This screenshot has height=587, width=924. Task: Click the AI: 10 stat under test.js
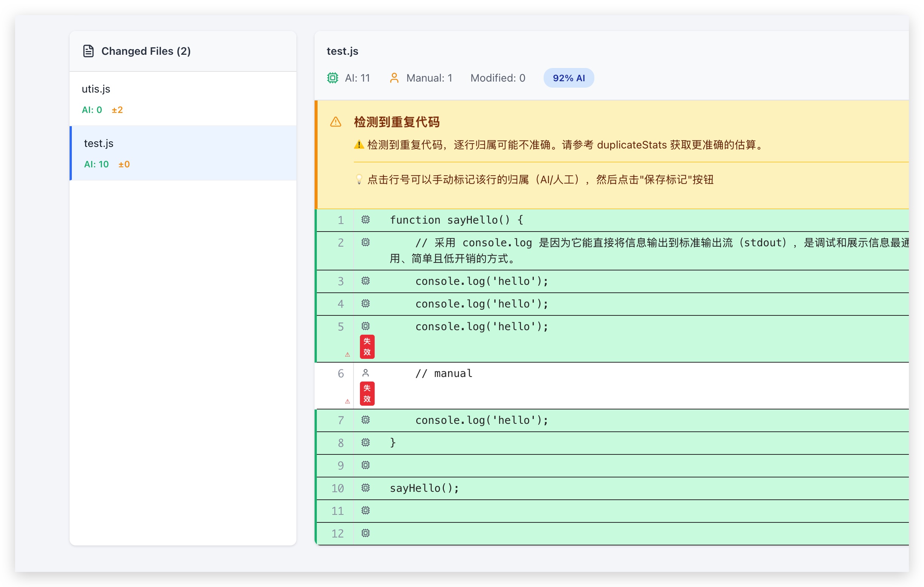[96, 164]
